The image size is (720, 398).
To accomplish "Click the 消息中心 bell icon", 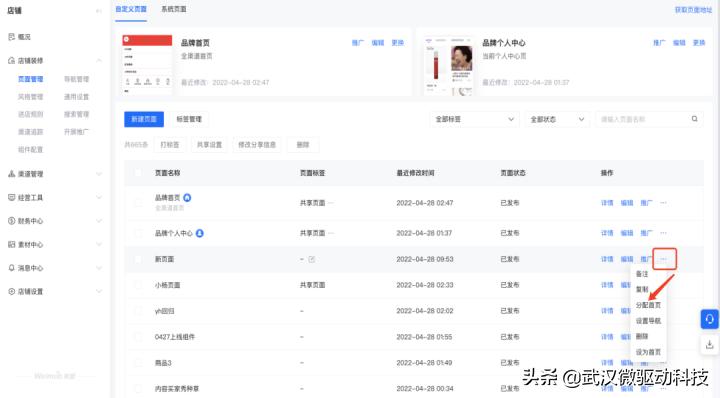I will (11, 268).
